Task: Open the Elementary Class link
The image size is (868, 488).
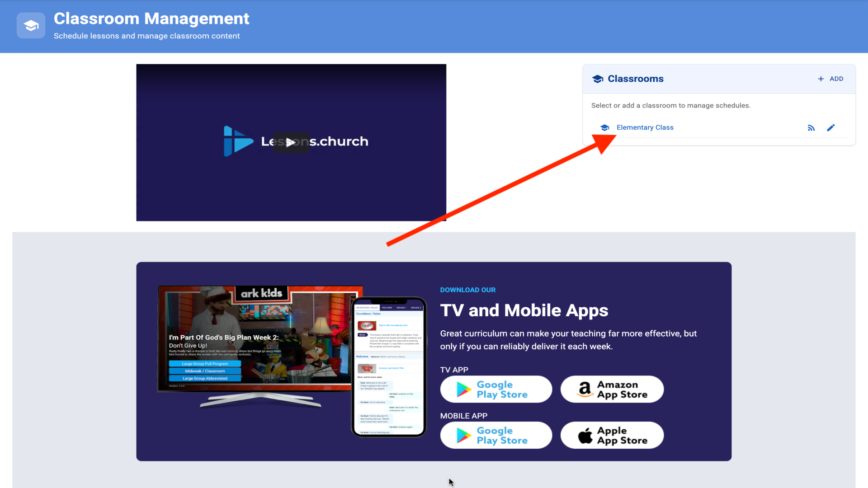Action: tap(645, 127)
